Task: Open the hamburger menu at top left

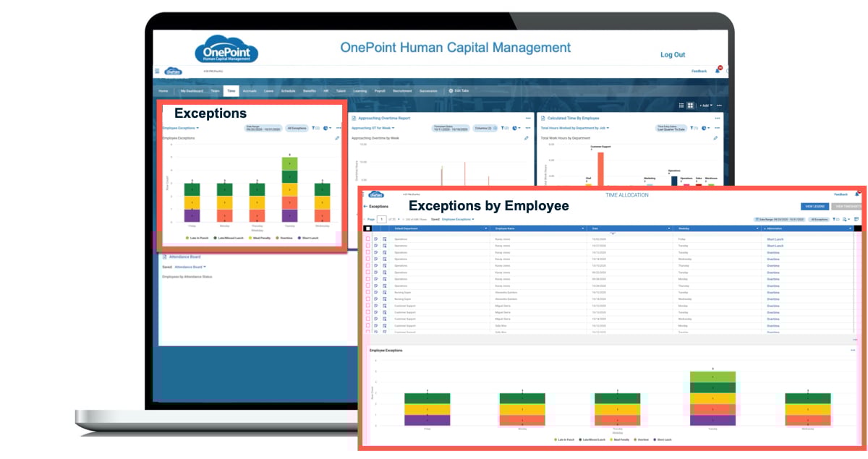Action: [x=158, y=71]
